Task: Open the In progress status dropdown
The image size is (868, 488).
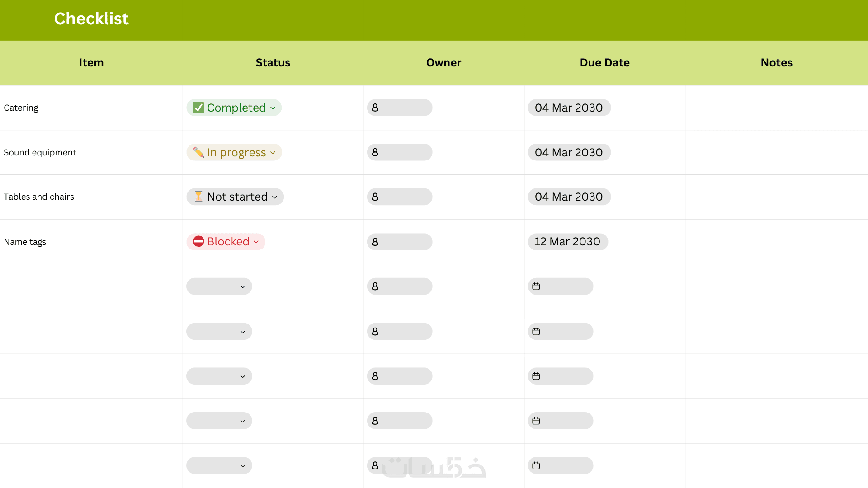Action: tap(273, 153)
